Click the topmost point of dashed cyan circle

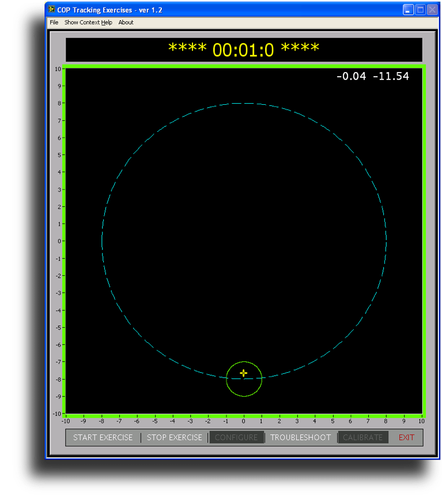[x=244, y=104]
